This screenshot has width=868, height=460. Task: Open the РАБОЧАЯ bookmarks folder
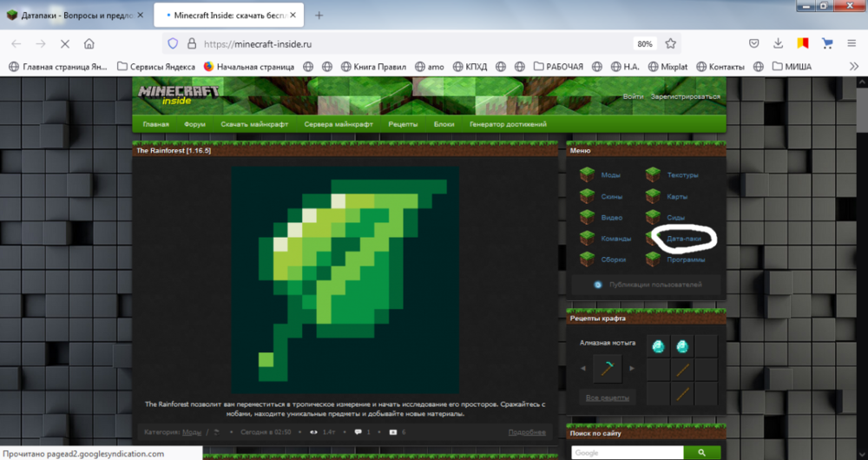(558, 67)
